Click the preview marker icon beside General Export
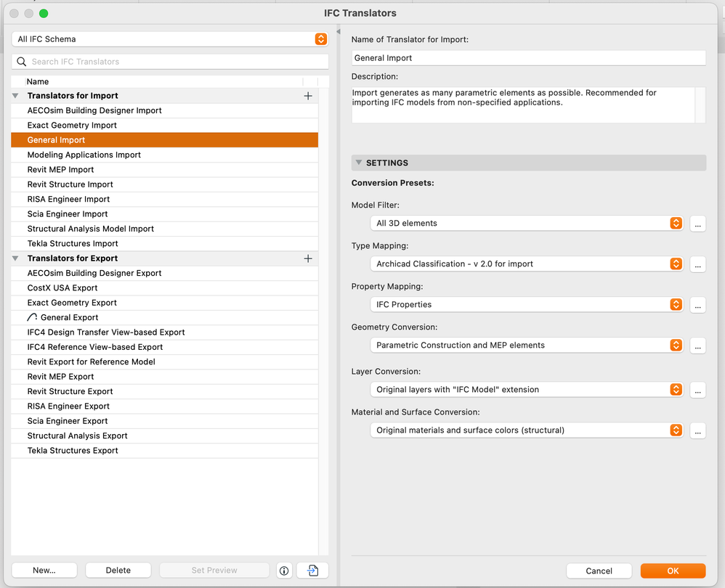The image size is (725, 588). (32, 317)
